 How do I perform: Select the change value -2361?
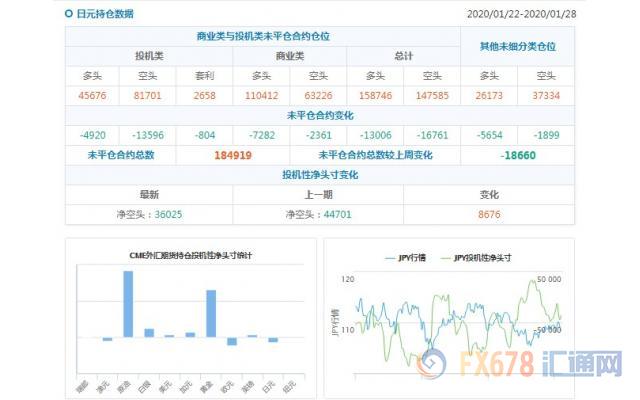tap(319, 136)
